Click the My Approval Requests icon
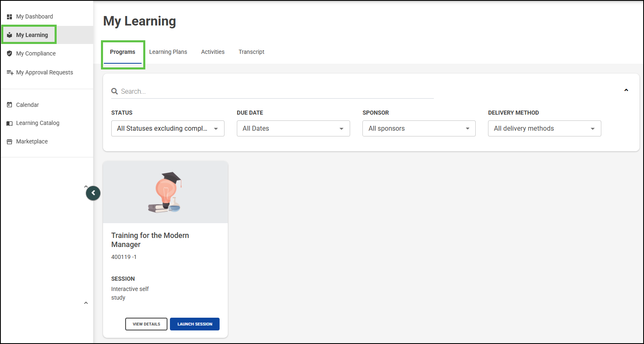 pyautogui.click(x=10, y=73)
